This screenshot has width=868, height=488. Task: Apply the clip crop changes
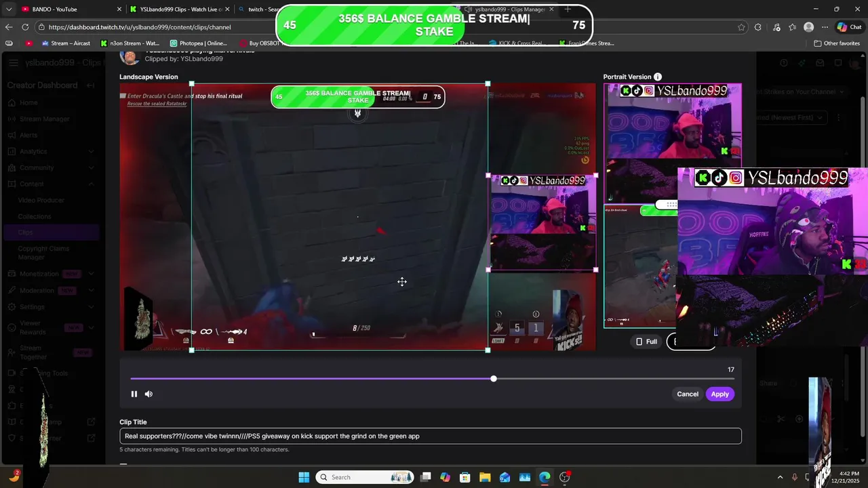click(719, 394)
